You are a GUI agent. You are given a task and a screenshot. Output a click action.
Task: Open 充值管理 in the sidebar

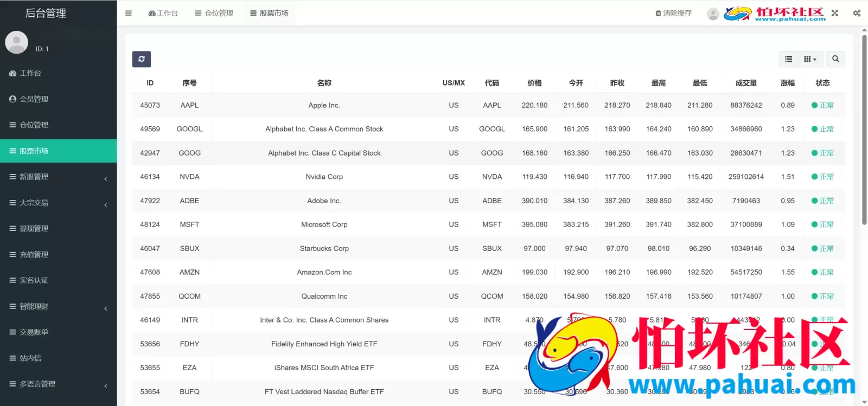tap(59, 254)
